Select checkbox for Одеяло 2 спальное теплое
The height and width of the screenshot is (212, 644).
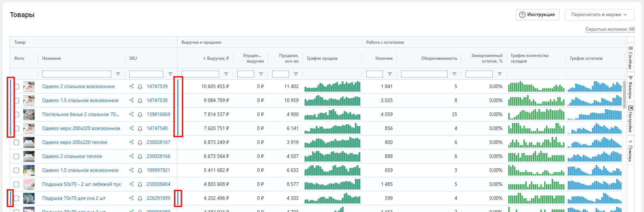(x=16, y=156)
